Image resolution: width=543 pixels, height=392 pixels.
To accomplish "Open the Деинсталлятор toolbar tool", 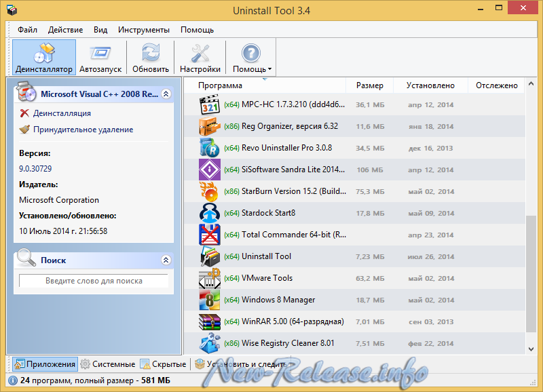I will (x=44, y=57).
